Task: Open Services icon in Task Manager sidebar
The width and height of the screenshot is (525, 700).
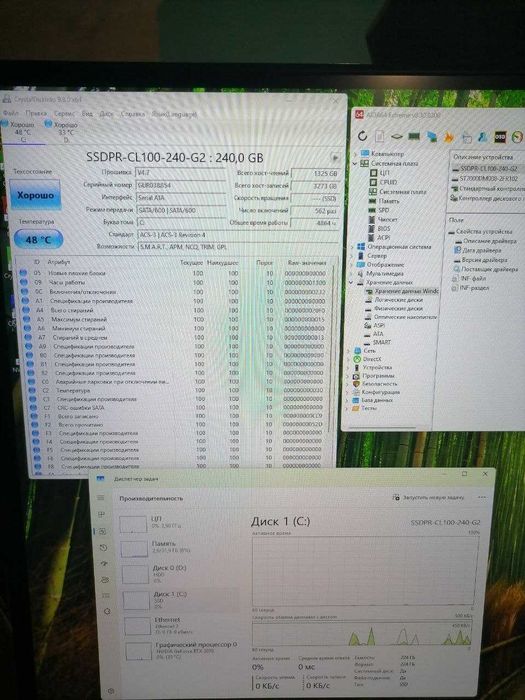Action: [107, 611]
